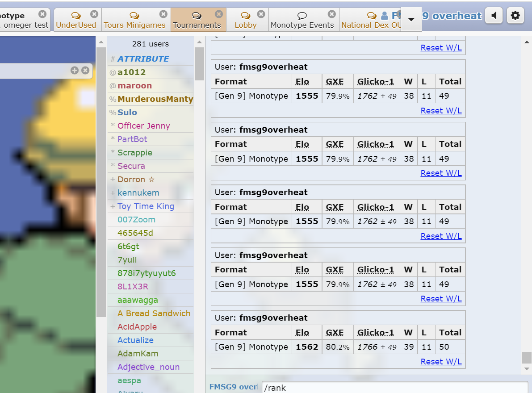This screenshot has height=393, width=532.
Task: Click the fmsg9overheat username in the header
Action: pyautogui.click(x=451, y=16)
